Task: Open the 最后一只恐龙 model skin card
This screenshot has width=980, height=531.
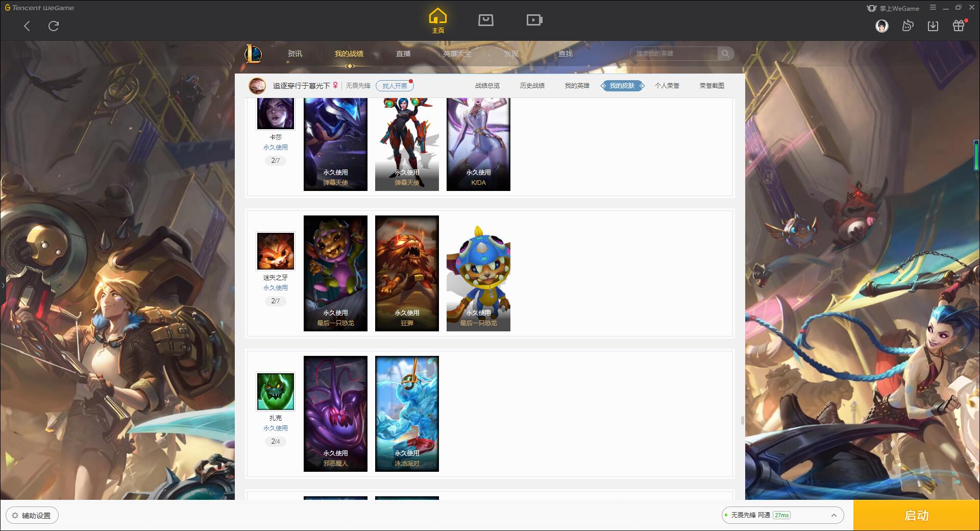Action: (478, 273)
